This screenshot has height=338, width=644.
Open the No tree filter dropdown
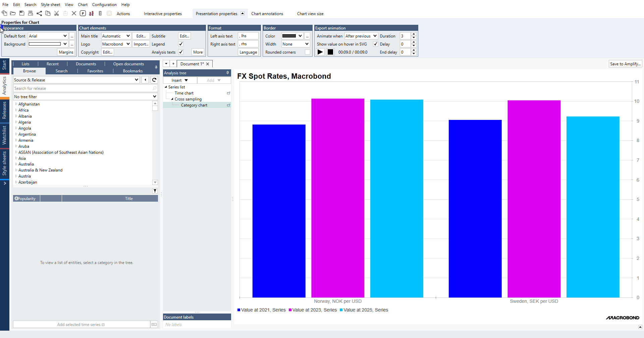tap(154, 96)
